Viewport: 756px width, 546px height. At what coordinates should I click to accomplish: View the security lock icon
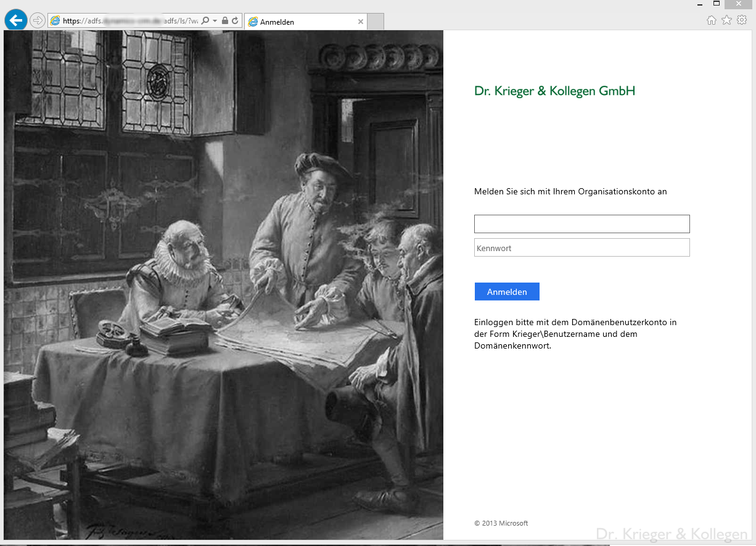pos(225,21)
